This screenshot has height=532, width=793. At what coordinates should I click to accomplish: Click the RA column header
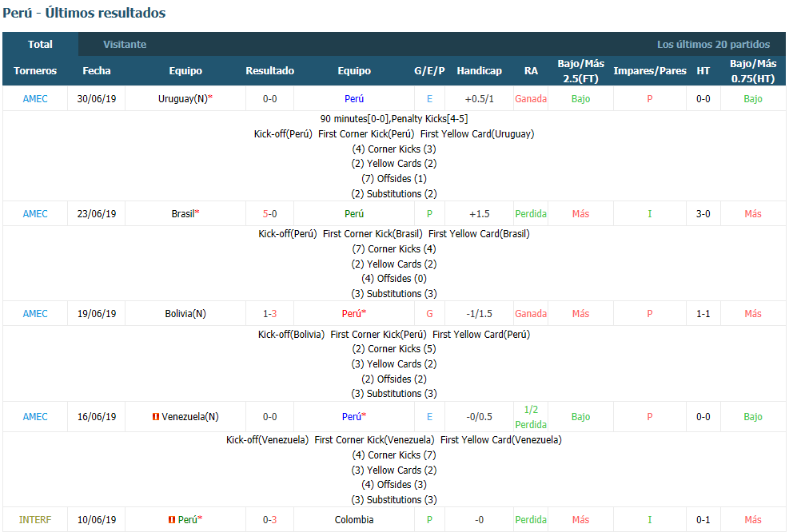tap(531, 71)
